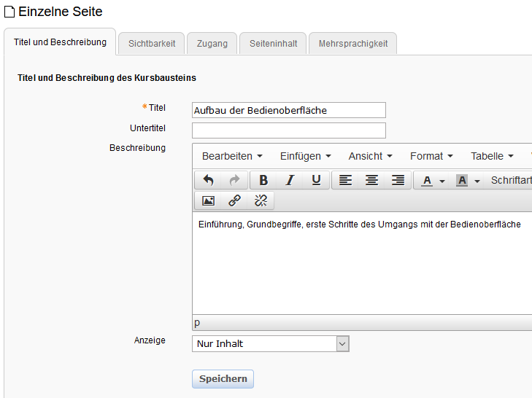Click the insert link chain icon
This screenshot has width=532, height=398.
point(234,200)
